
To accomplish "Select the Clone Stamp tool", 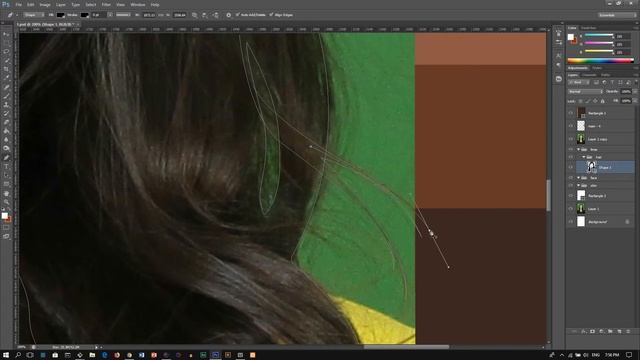I will pyautogui.click(x=6, y=105).
